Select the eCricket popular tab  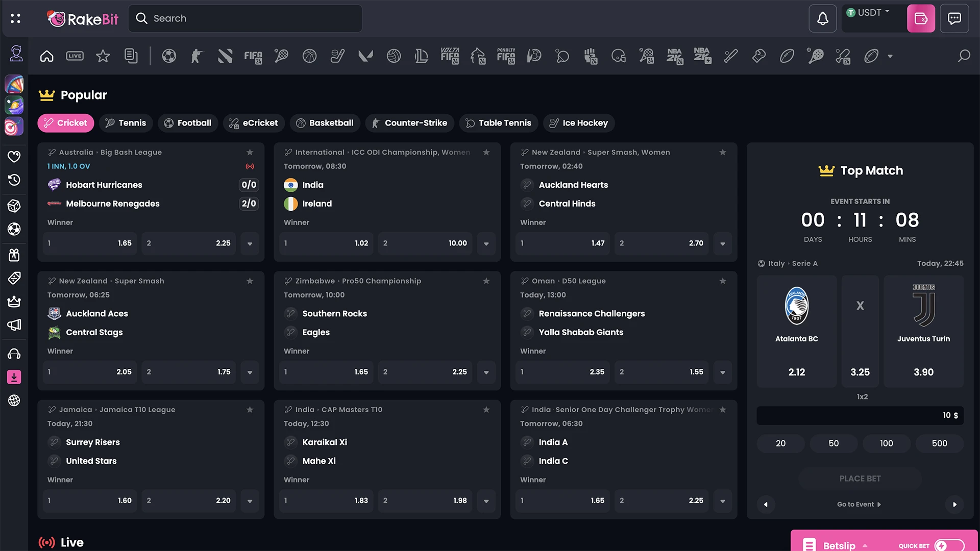pyautogui.click(x=254, y=123)
